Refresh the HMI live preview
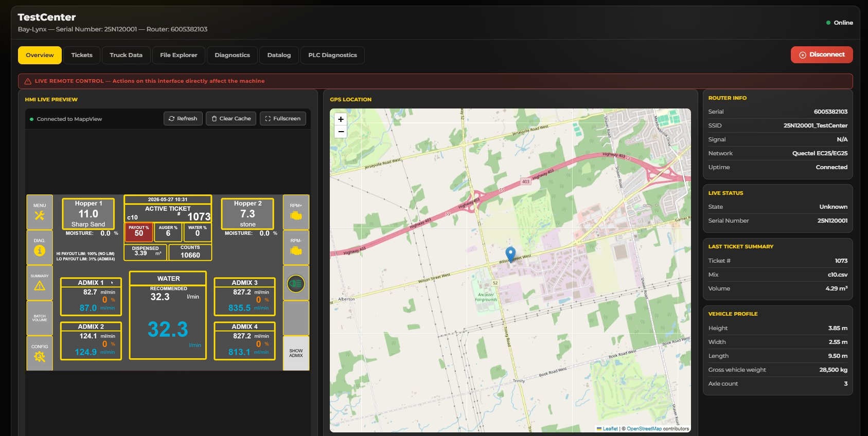This screenshot has height=436, width=868. pyautogui.click(x=183, y=119)
